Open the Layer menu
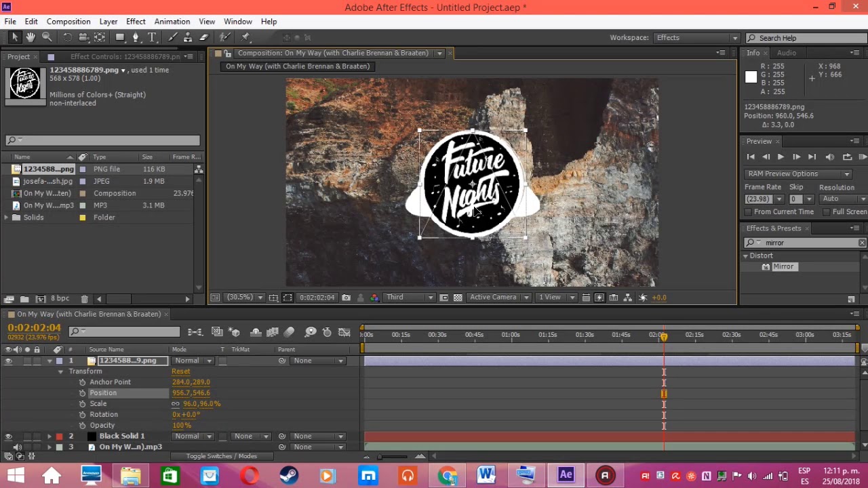 pyautogui.click(x=108, y=22)
